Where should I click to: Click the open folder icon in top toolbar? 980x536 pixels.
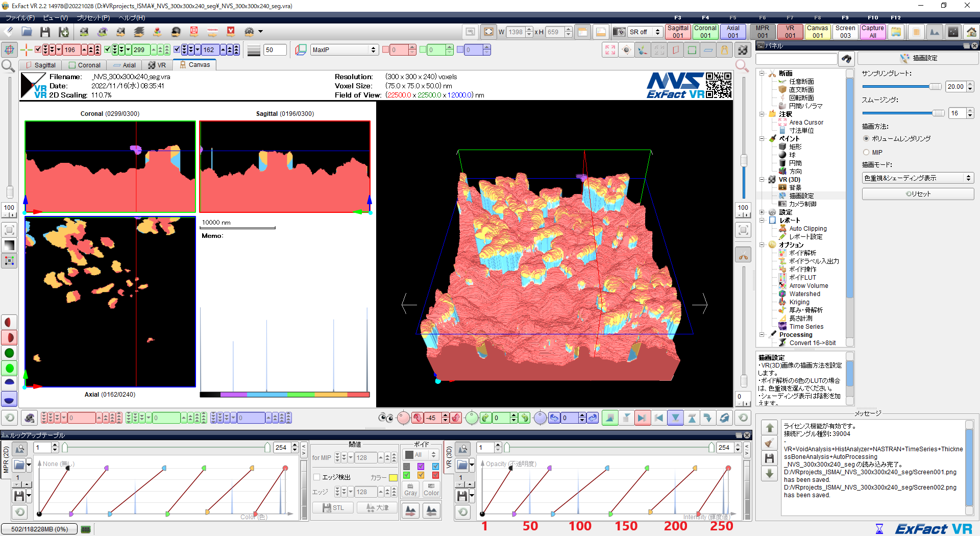[27, 32]
